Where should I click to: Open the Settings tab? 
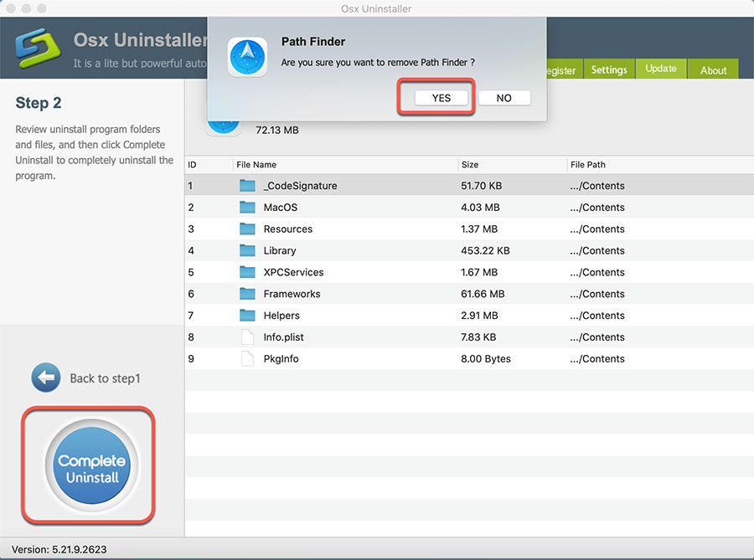[609, 69]
